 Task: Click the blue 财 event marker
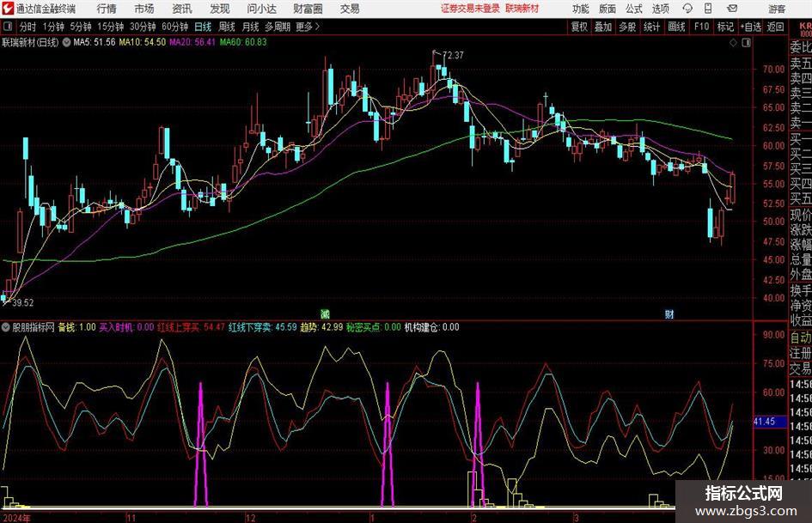pyautogui.click(x=669, y=313)
